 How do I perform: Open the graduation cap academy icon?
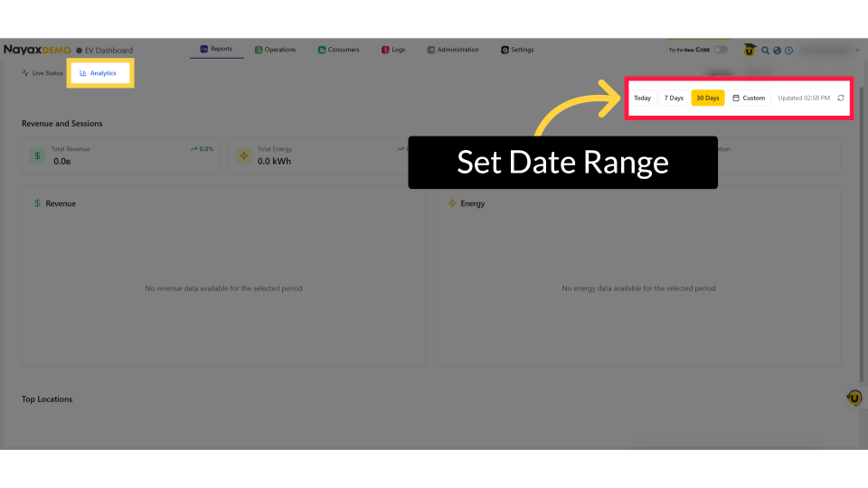(x=750, y=51)
